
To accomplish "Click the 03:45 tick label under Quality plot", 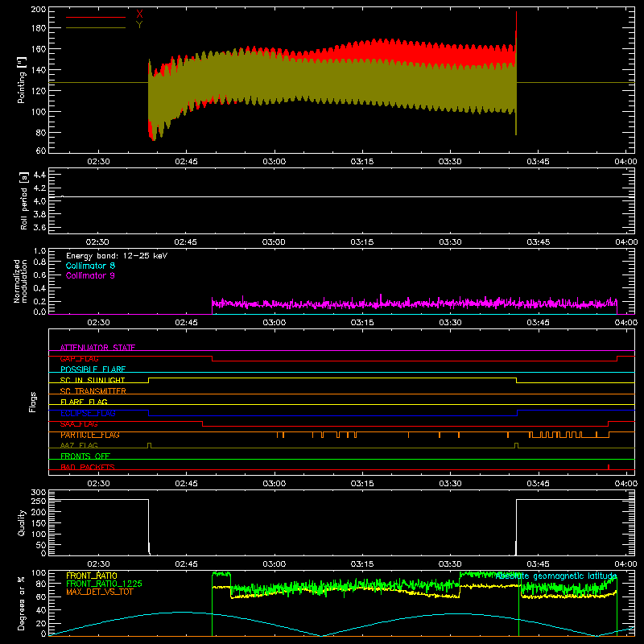I will tap(538, 564).
